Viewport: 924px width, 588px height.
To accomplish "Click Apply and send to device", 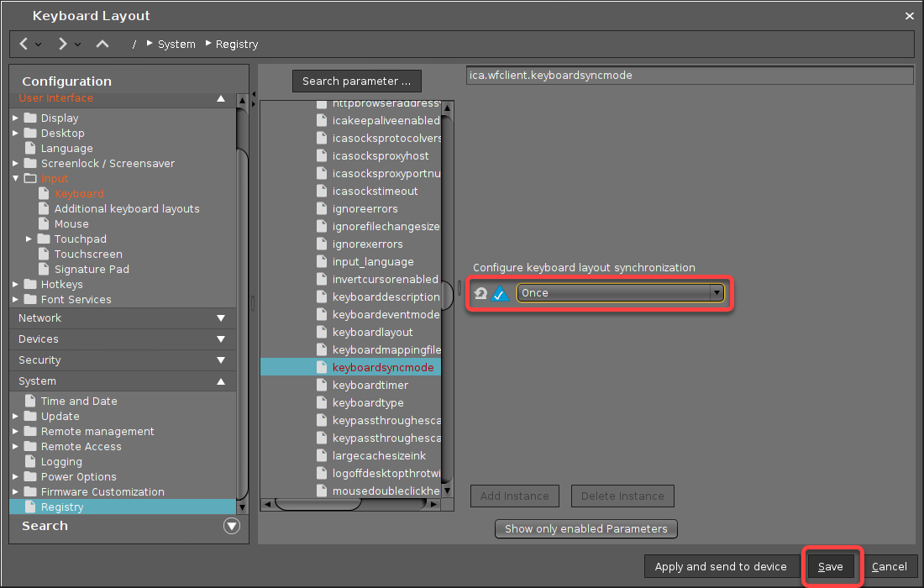I will (x=721, y=566).
